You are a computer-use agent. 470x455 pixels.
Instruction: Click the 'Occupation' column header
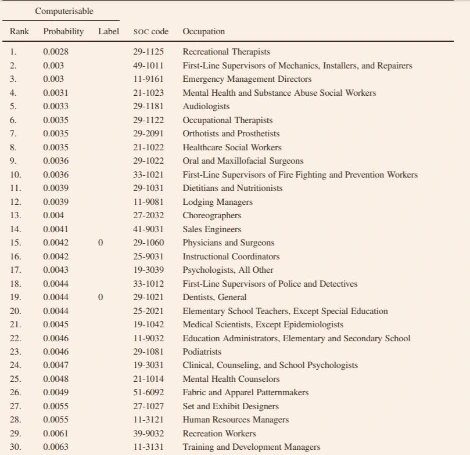pos(204,32)
